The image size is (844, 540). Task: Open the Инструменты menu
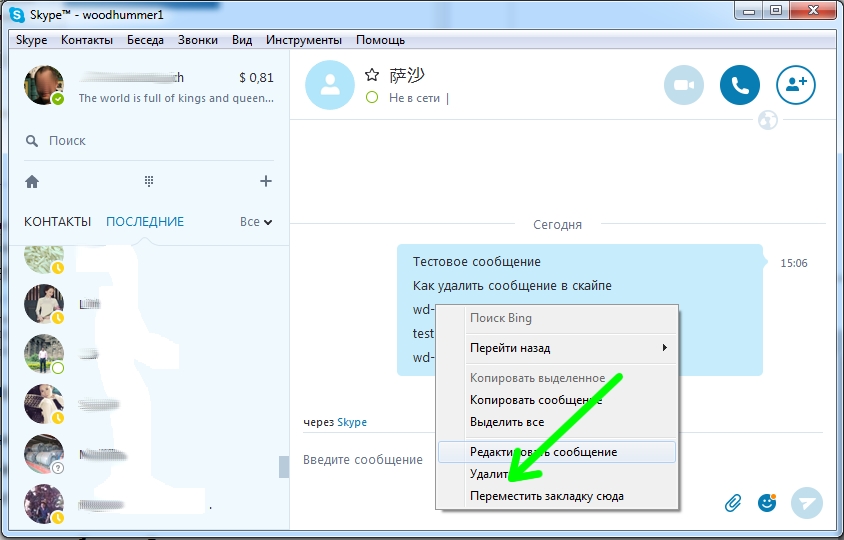tap(304, 40)
